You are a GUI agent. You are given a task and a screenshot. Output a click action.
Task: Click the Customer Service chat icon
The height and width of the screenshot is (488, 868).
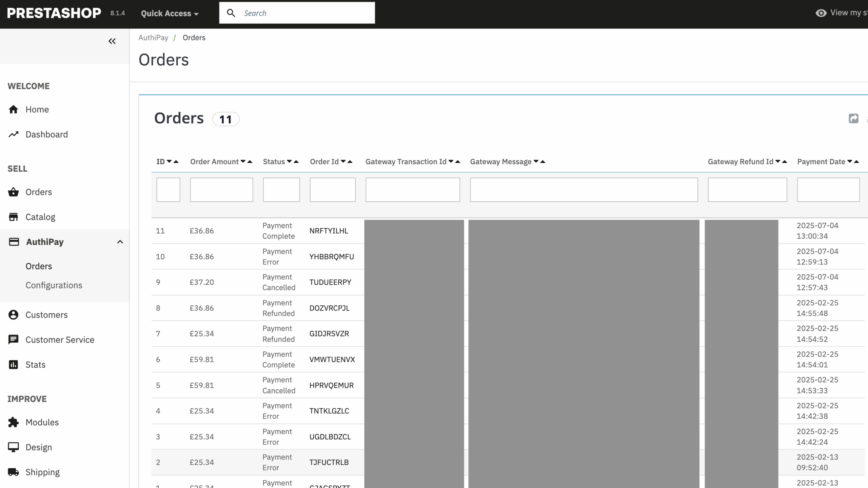pos(13,340)
